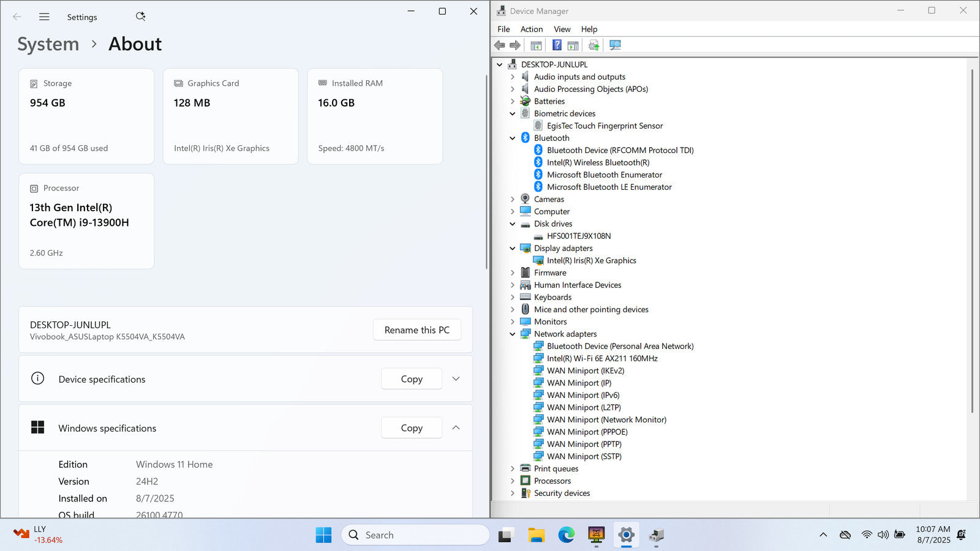Screen dimensions: 980x551
Task: Click the Update device driver toolbar icon
Action: point(593,45)
